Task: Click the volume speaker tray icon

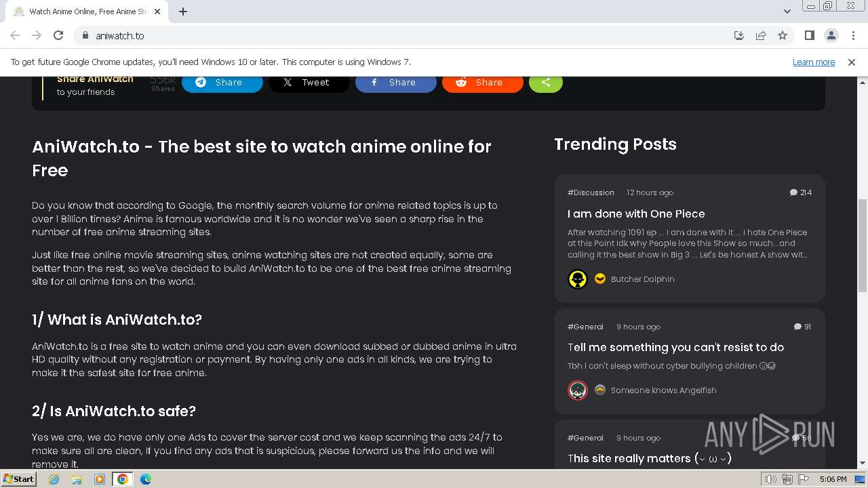Action: [x=770, y=479]
